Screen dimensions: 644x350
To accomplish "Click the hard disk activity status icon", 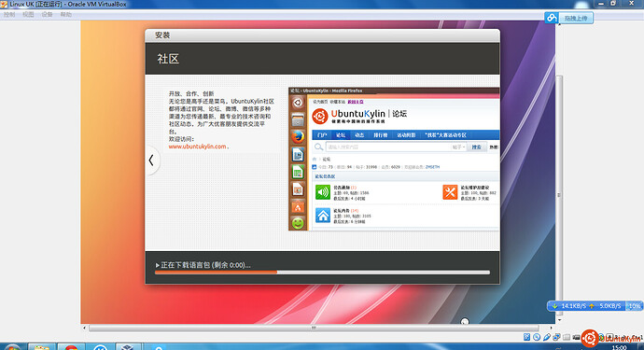I will point(527,337).
